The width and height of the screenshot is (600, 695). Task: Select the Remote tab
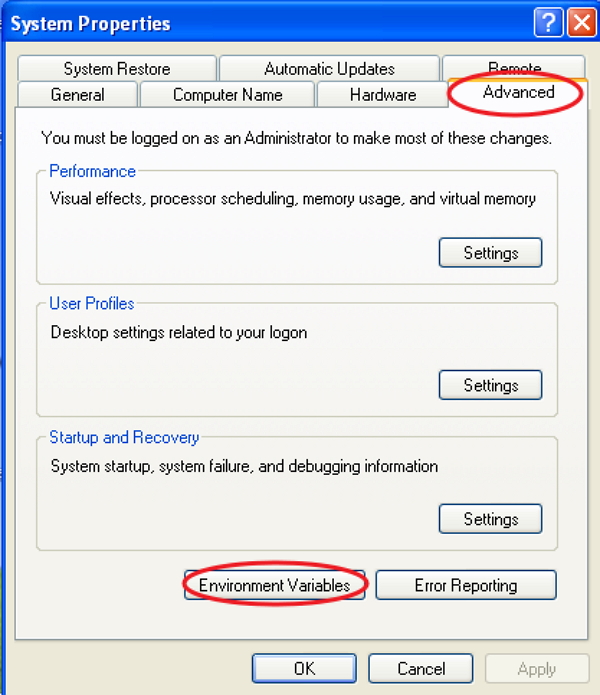pyautogui.click(x=514, y=67)
